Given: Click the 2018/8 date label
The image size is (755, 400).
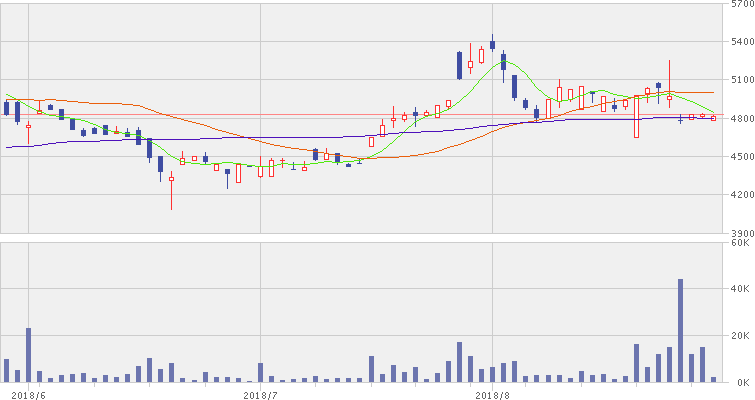Looking at the screenshot, I should click(494, 395).
